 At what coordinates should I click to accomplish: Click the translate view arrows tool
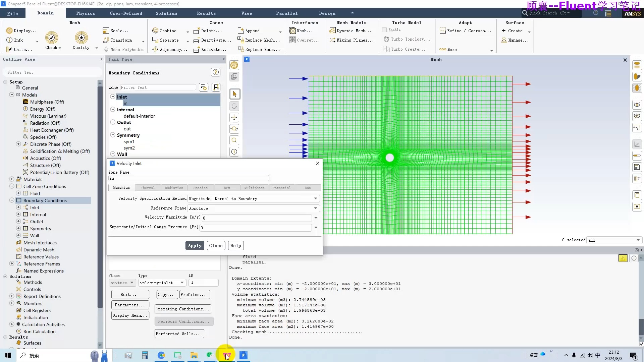click(234, 117)
